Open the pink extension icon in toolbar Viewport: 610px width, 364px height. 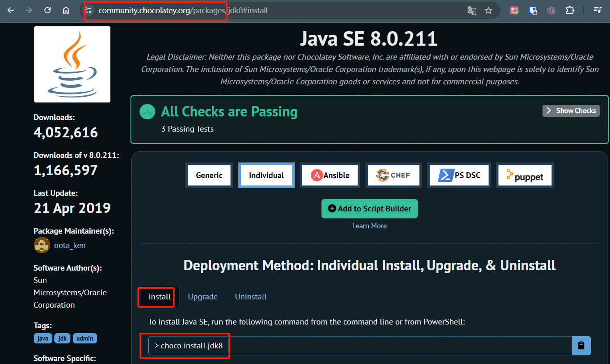point(515,11)
